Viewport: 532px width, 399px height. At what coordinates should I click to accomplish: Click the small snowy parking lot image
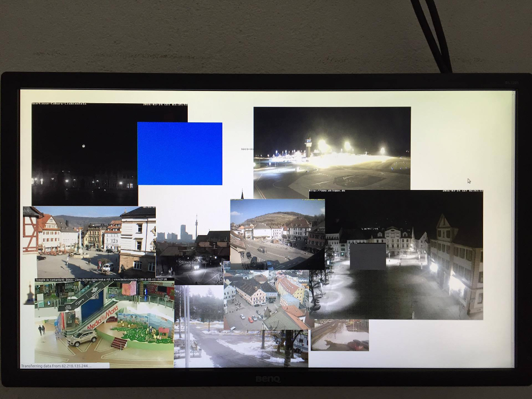[x=339, y=335]
